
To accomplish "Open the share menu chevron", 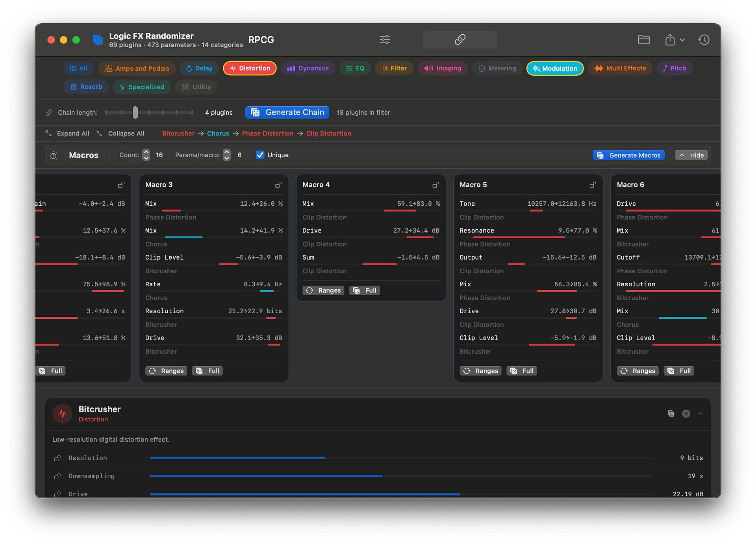I will pyautogui.click(x=682, y=40).
